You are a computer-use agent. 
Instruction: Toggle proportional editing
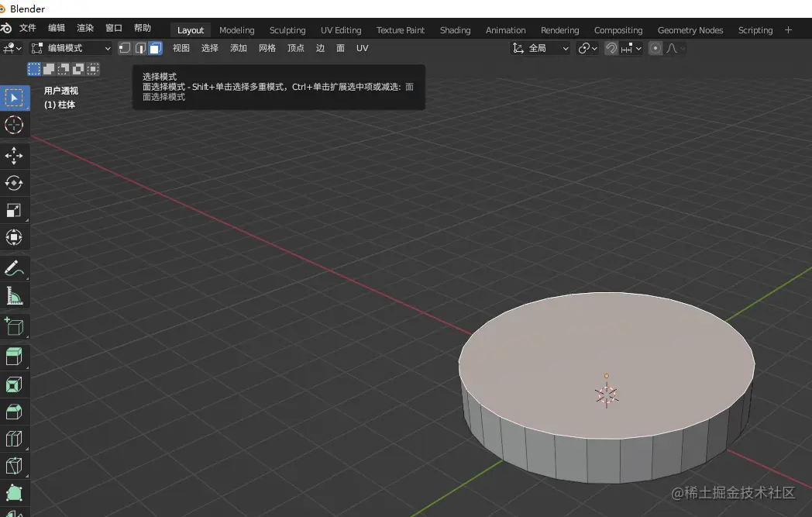click(x=655, y=48)
